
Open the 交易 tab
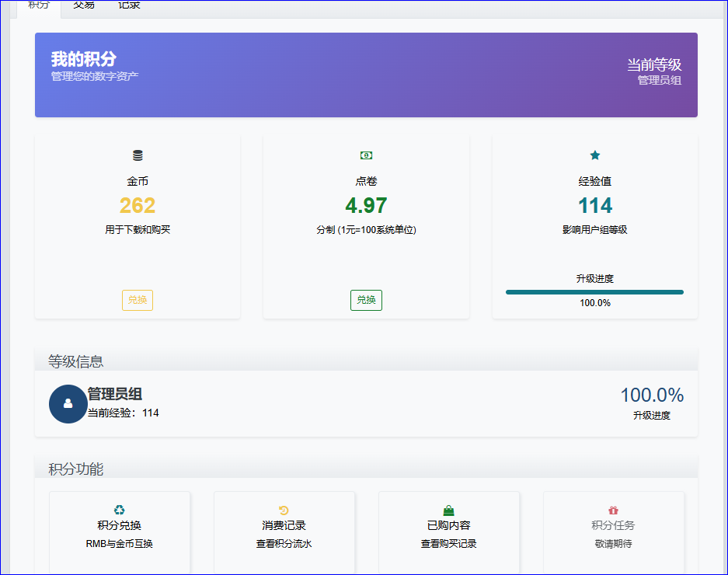tap(84, 5)
